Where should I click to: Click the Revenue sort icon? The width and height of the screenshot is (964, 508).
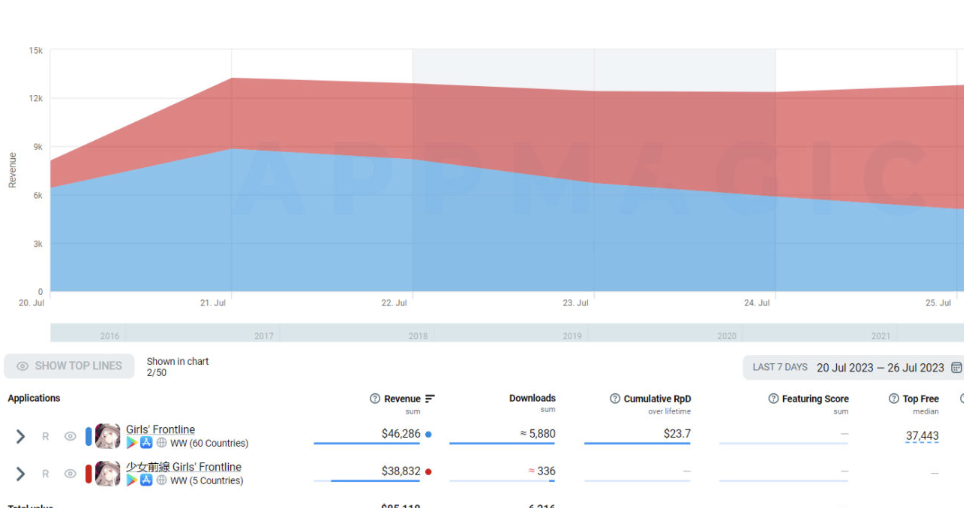(x=430, y=399)
